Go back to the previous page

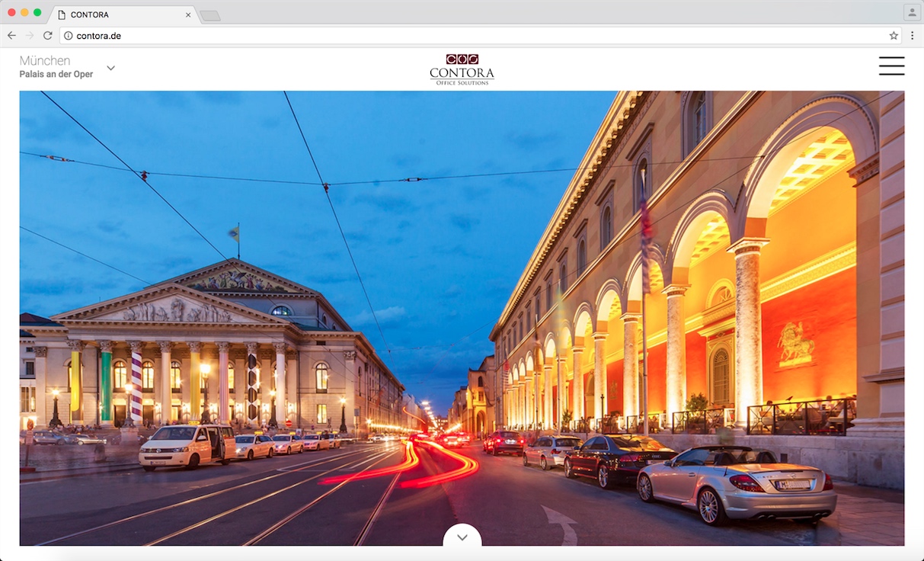pos(11,36)
